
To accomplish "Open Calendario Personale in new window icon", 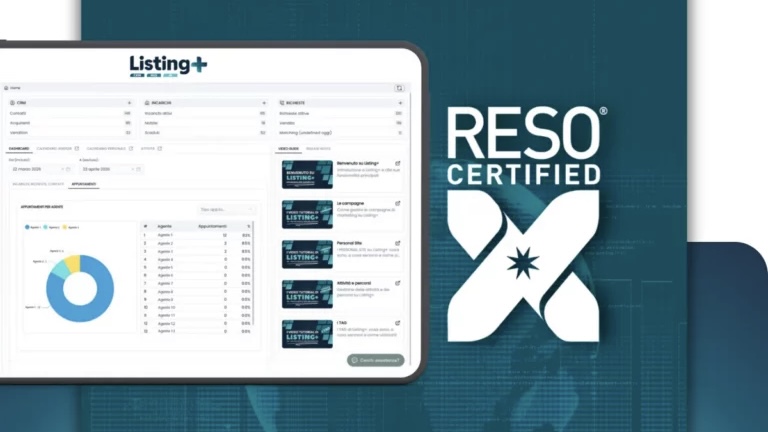I will tap(131, 148).
